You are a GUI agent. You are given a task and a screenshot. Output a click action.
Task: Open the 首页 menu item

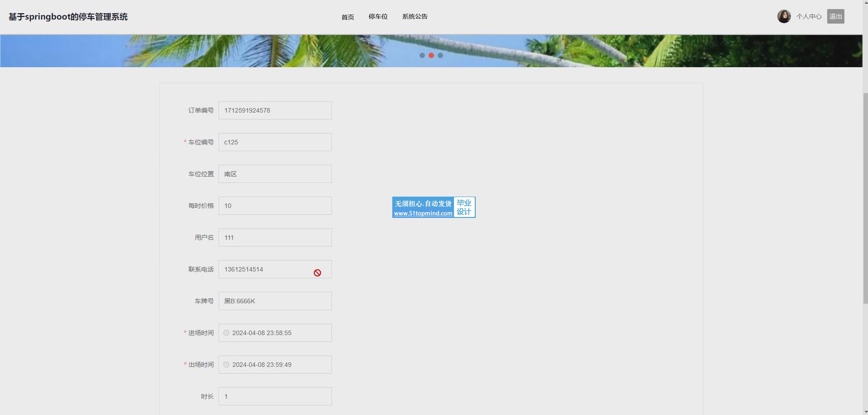[x=347, y=17]
